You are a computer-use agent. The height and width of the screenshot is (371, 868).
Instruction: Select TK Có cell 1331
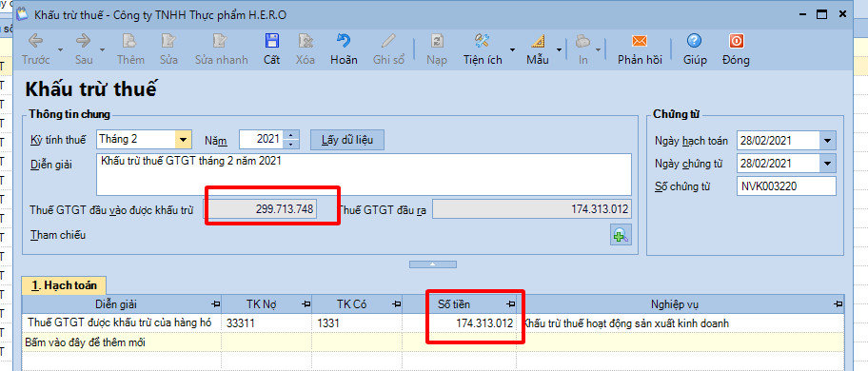[x=358, y=323]
